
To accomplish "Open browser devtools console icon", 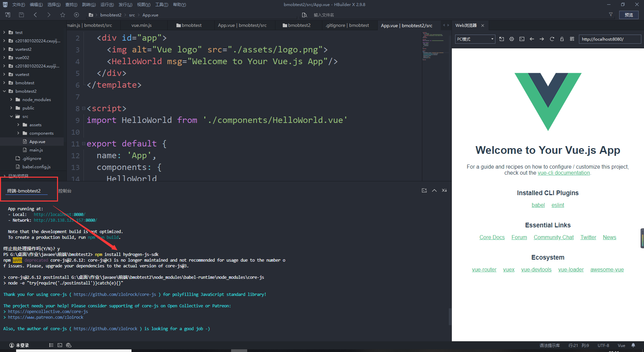I will [522, 39].
